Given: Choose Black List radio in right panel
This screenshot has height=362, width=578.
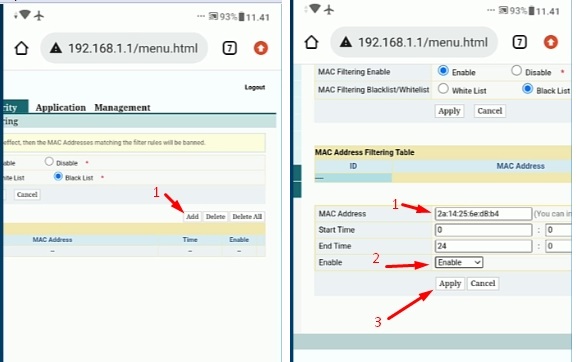Looking at the screenshot, I should [527, 88].
